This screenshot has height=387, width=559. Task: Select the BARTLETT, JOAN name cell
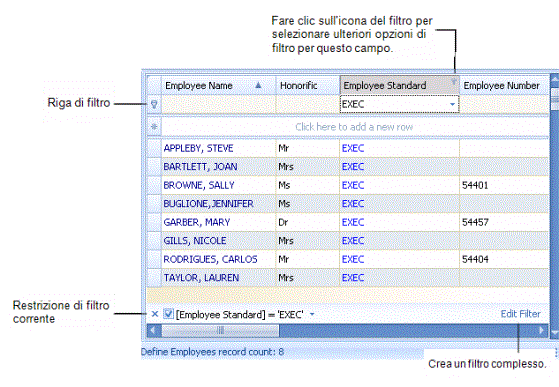pos(219,167)
